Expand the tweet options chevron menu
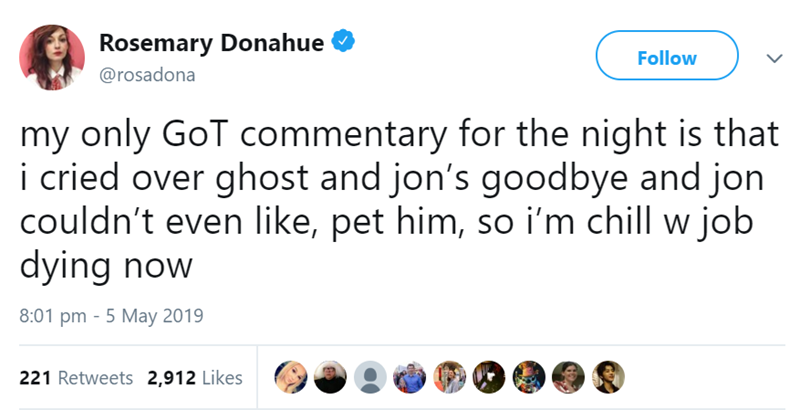Screen dimensions: 800x410 pyautogui.click(x=771, y=58)
